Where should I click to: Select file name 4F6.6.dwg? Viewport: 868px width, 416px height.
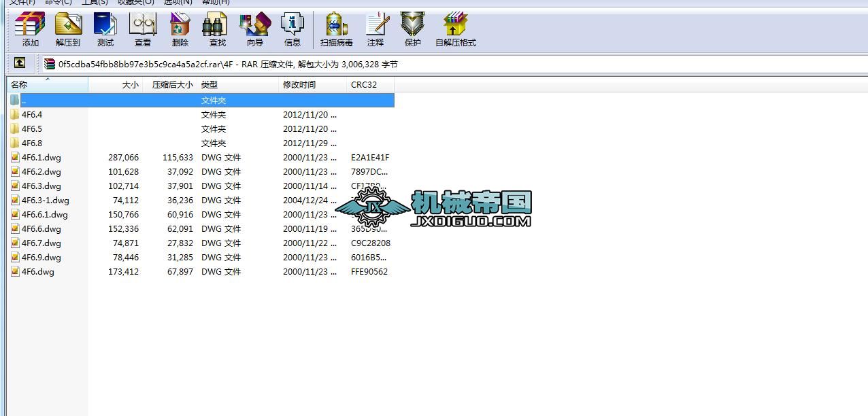pos(41,228)
